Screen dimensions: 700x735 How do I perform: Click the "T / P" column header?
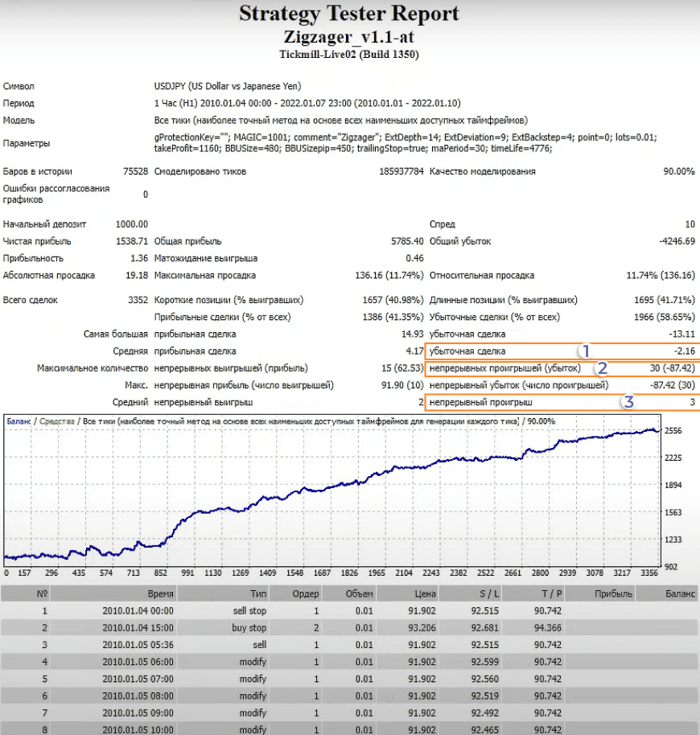pyautogui.click(x=550, y=593)
